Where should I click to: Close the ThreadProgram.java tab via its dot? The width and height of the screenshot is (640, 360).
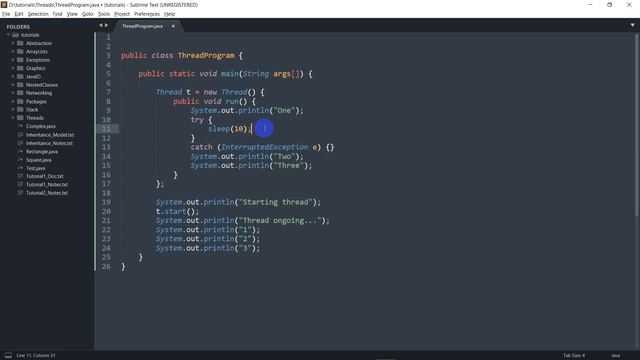[173, 26]
